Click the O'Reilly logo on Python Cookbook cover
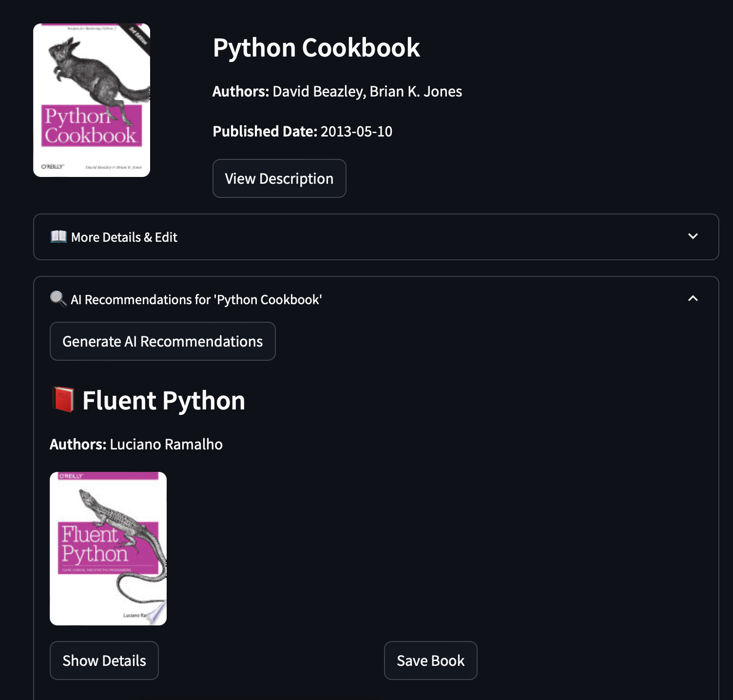 tap(52, 167)
